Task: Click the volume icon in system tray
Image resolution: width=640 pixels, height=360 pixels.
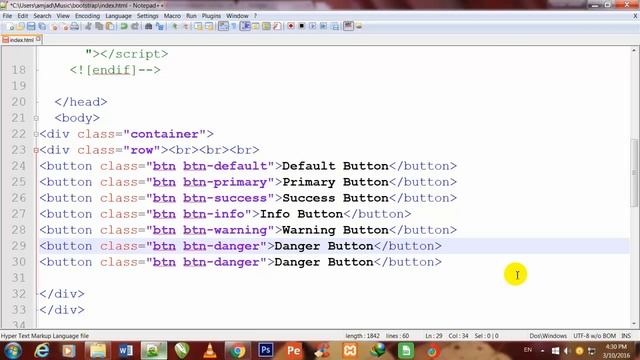Action: [x=567, y=351]
